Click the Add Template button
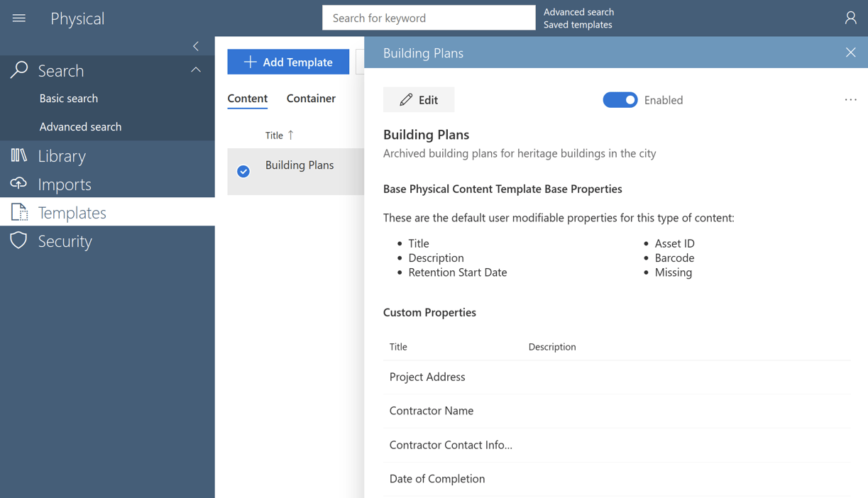The height and width of the screenshot is (498, 868). [x=288, y=62]
